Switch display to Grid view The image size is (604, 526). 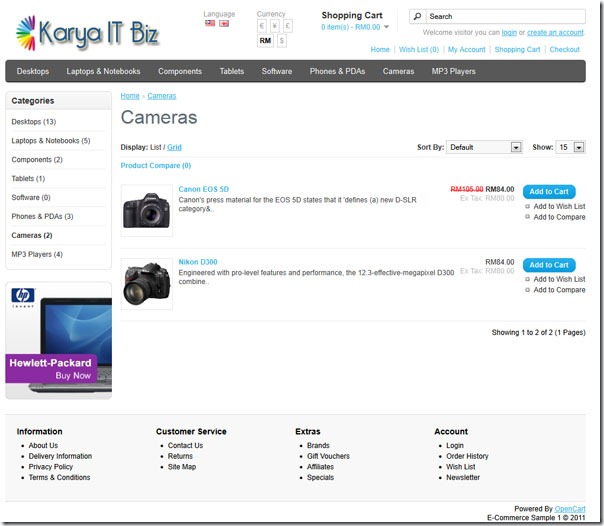click(x=174, y=147)
